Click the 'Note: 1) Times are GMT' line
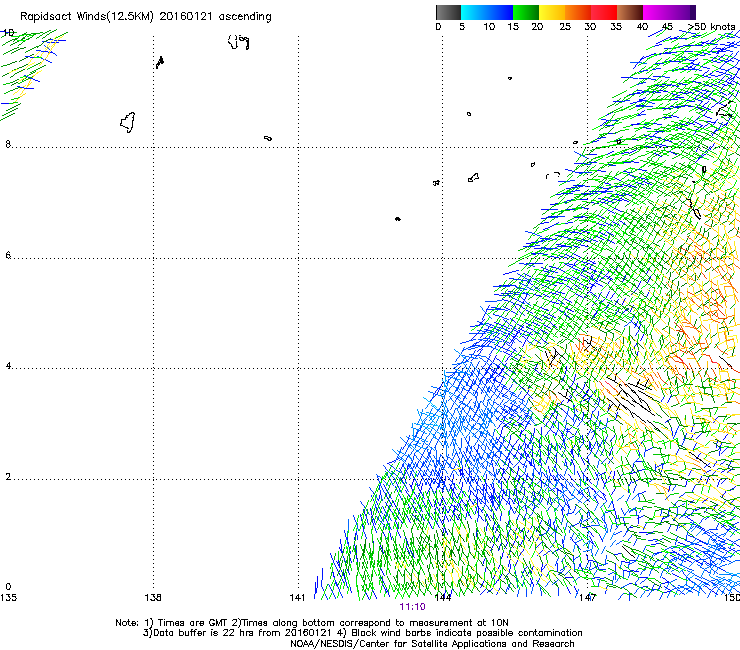Screen dimensions: 740x650 [172, 623]
